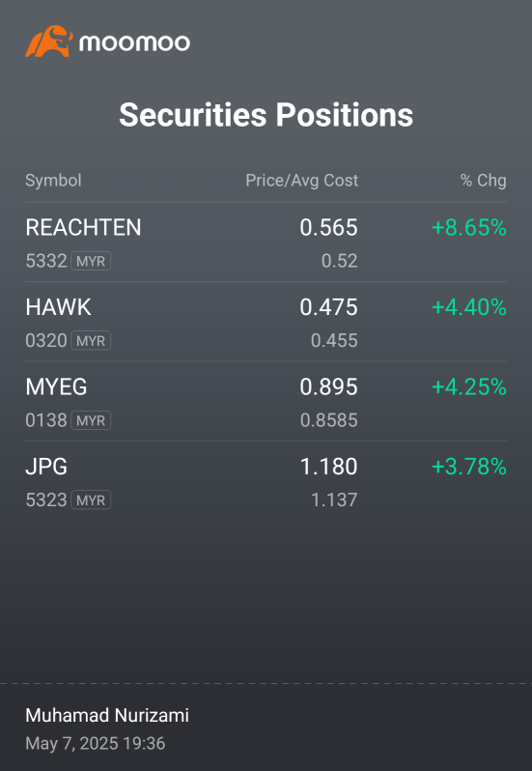
Task: Click REACHTEN's +8.65% change value
Action: pyautogui.click(x=469, y=228)
